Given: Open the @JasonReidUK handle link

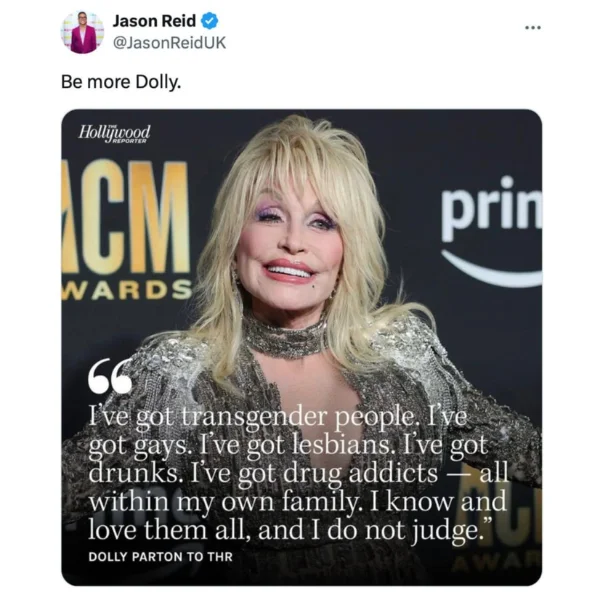Looking at the screenshot, I should click(x=169, y=42).
